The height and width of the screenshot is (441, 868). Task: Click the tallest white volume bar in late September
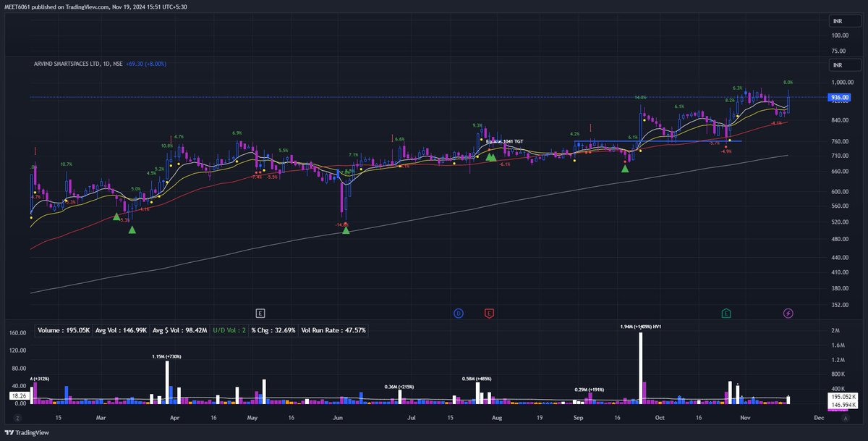click(641, 368)
